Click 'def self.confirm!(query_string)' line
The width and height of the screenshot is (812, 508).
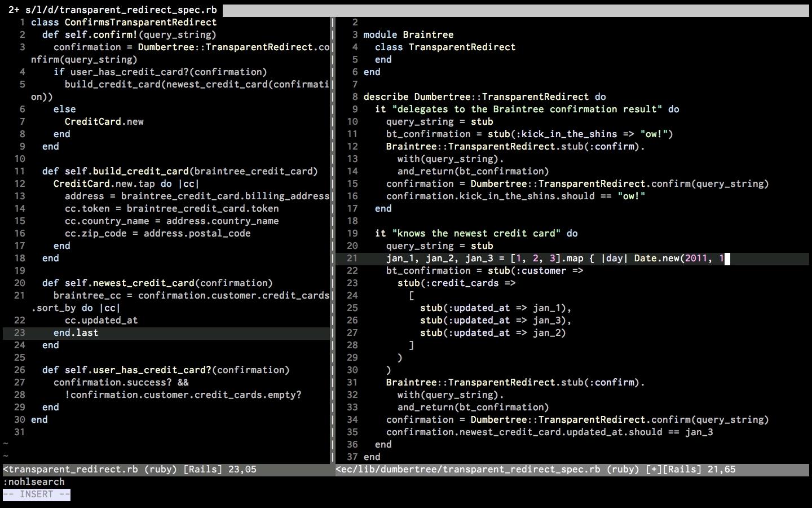(x=130, y=34)
